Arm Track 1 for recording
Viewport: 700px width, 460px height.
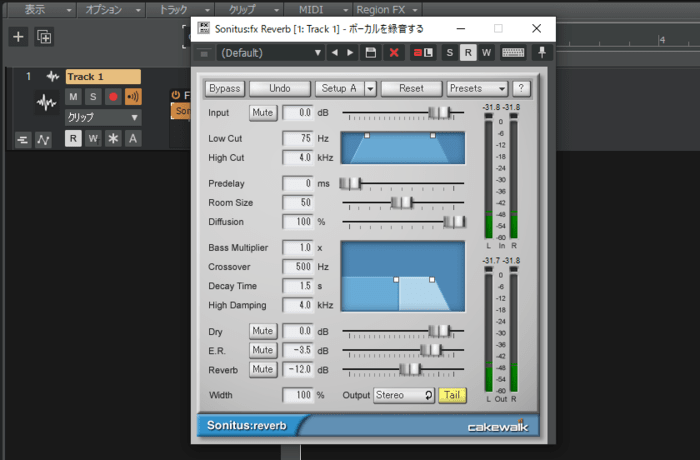(x=113, y=96)
